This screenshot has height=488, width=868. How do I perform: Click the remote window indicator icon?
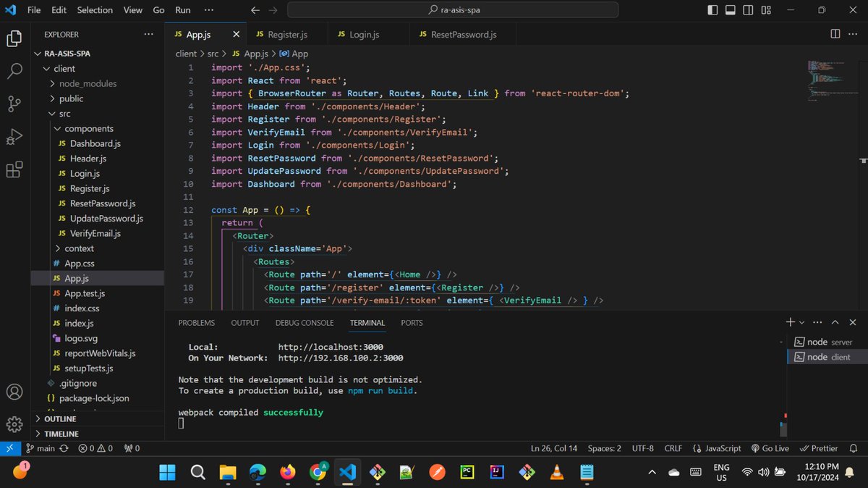point(9,448)
